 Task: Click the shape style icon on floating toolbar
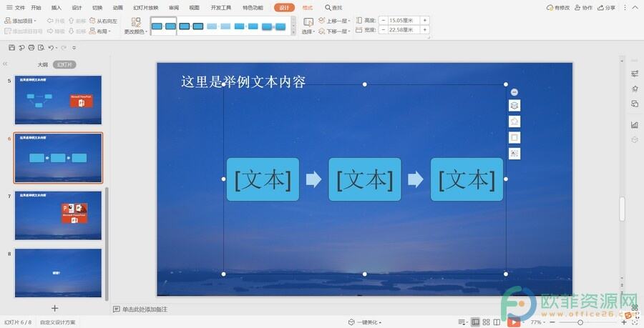pyautogui.click(x=514, y=121)
